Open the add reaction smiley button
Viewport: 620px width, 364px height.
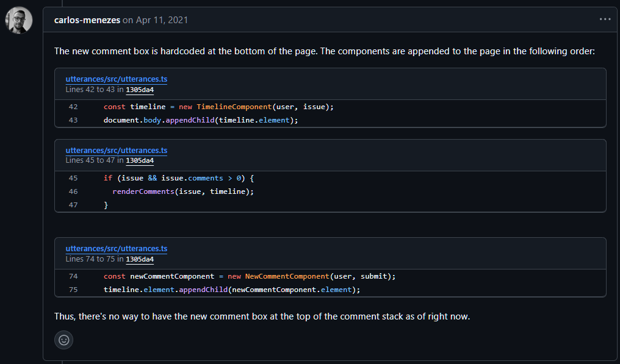pos(64,340)
